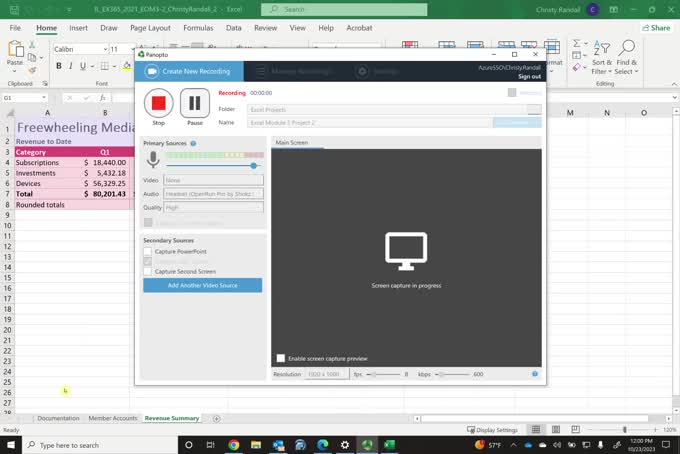Select cell with Subscriptions text

[x=47, y=163]
